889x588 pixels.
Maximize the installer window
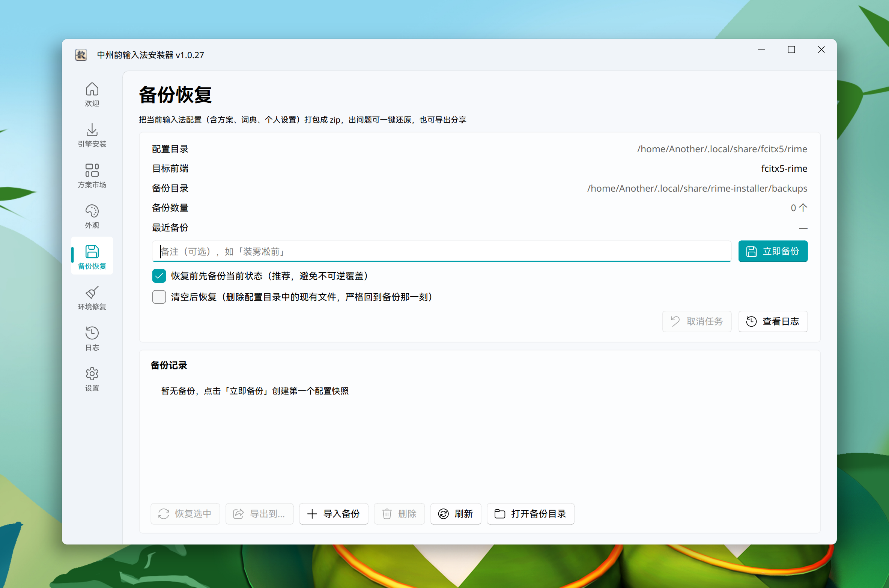(791, 49)
